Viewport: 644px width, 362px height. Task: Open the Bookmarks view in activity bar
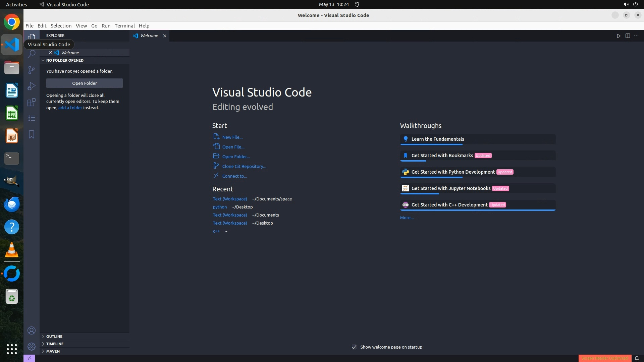point(32,134)
